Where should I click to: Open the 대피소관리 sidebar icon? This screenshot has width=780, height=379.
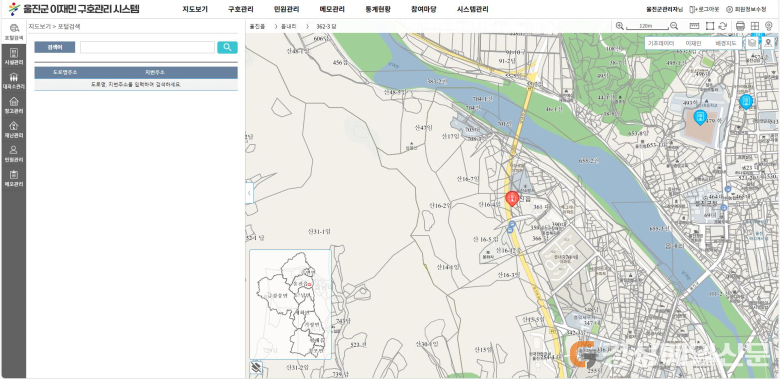tap(14, 81)
